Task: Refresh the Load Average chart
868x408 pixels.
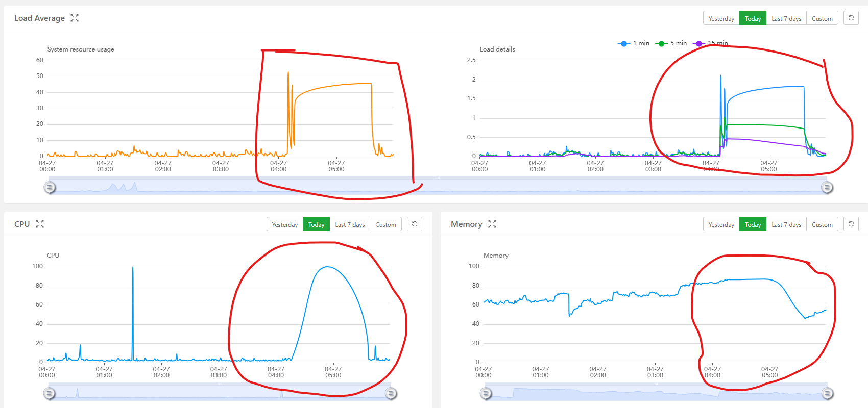Action: [x=851, y=18]
